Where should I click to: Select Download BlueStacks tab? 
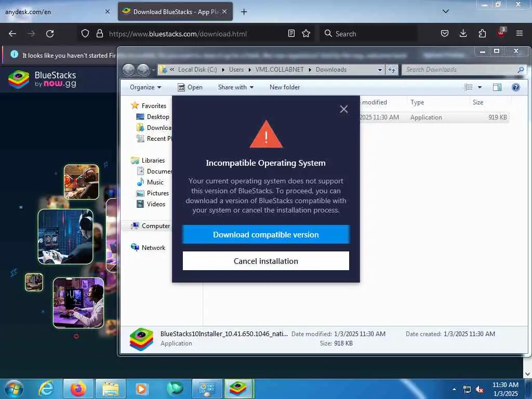point(175,12)
